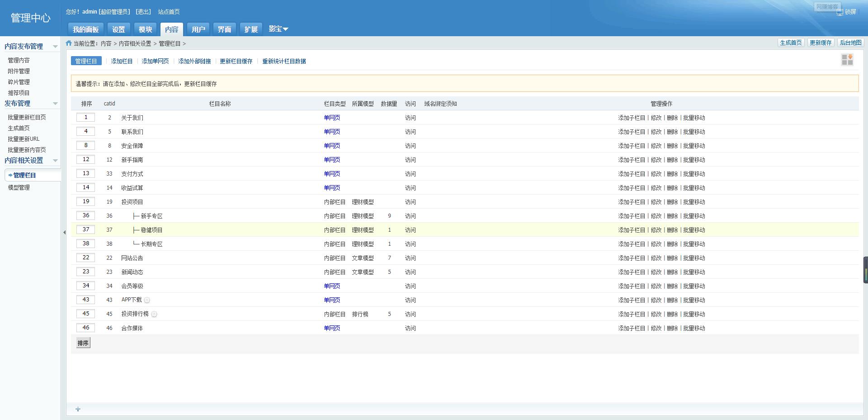Image resolution: width=868 pixels, height=420 pixels.
Task: Click the sort order field for 关于我们
Action: point(86,117)
